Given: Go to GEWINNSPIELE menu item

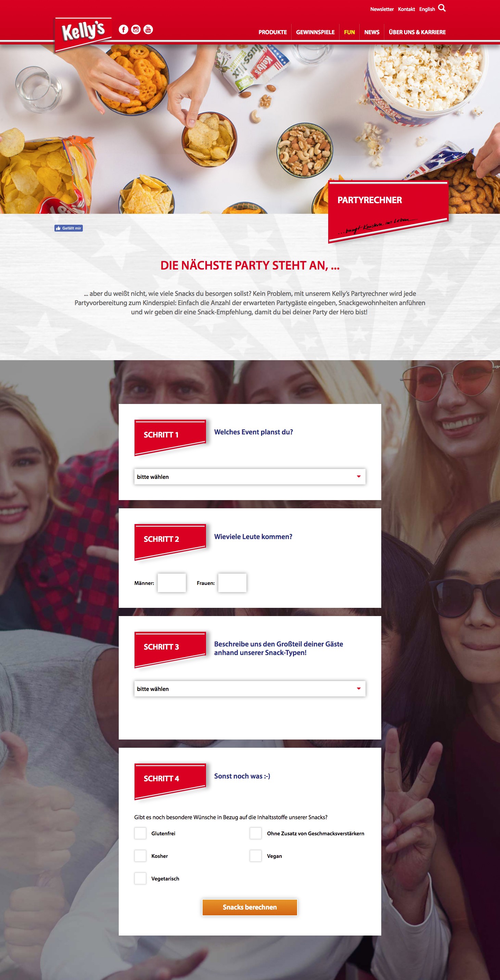Looking at the screenshot, I should (x=315, y=32).
